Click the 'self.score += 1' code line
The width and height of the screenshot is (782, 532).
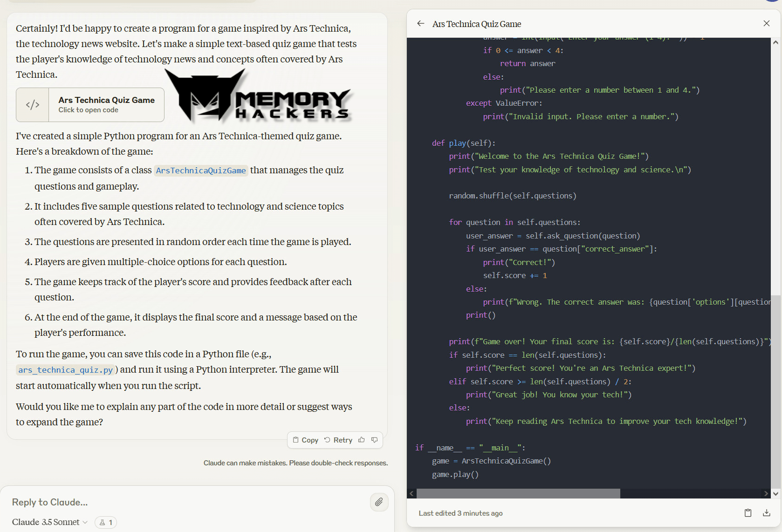point(515,275)
